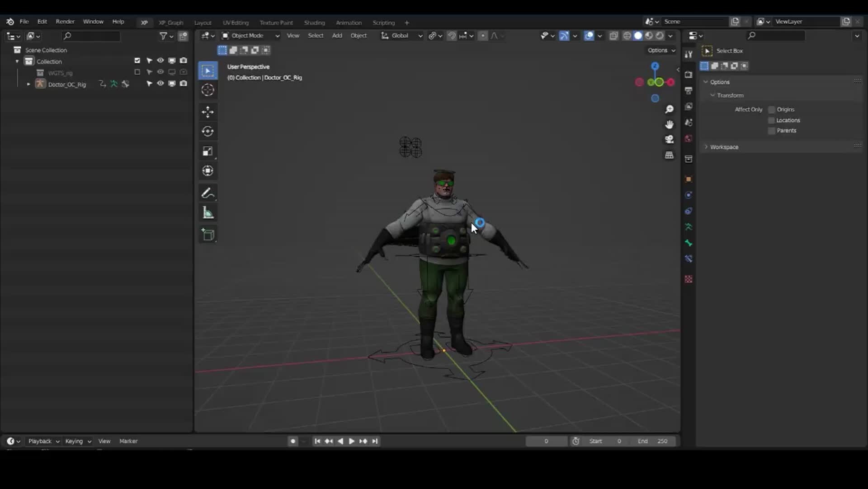Choose the Scale tool
The width and height of the screenshot is (868, 489).
208,151
